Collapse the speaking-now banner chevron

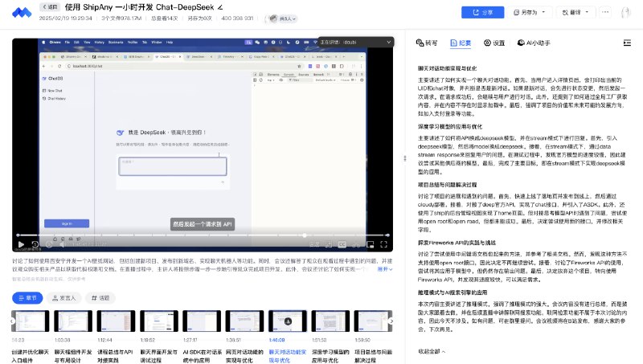388,42
